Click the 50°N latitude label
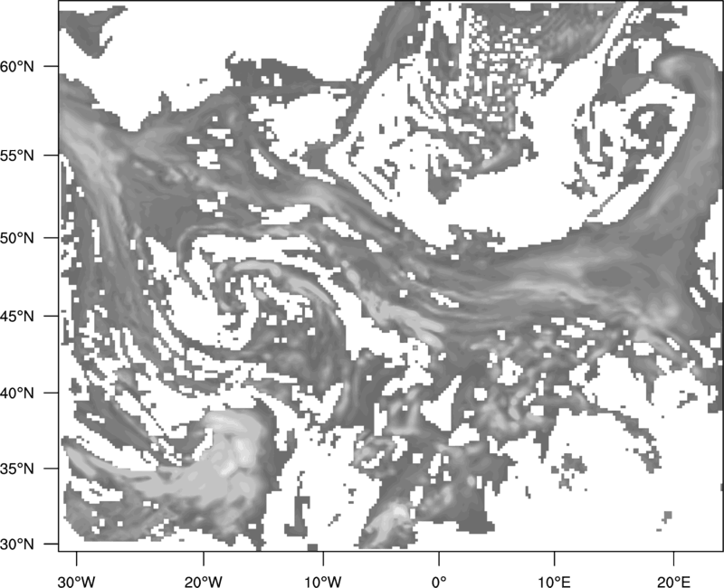Screen dimensions: 724x588 (17, 238)
